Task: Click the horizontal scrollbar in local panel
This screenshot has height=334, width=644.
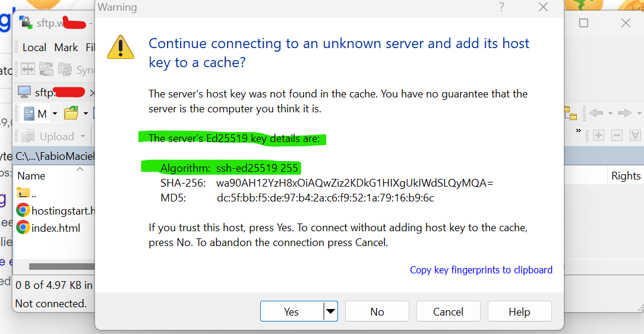Action: (x=62, y=267)
